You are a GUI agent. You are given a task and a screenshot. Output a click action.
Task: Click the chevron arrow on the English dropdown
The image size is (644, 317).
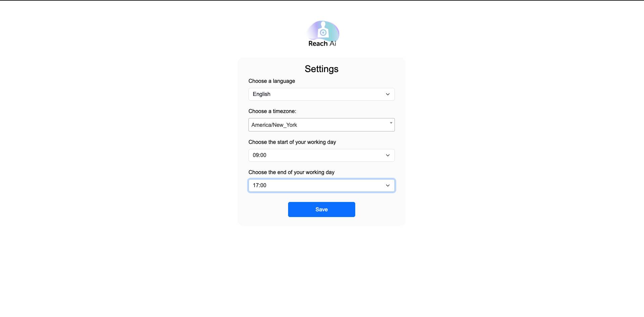coord(388,94)
